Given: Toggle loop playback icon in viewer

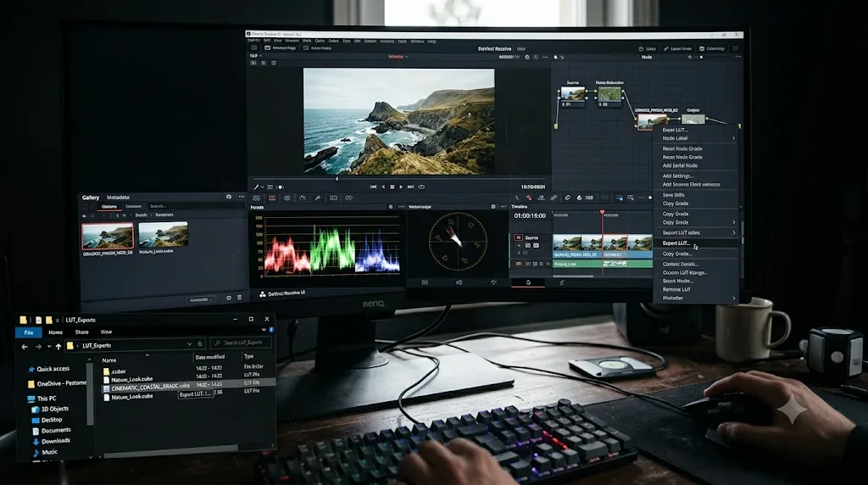Looking at the screenshot, I should point(421,187).
